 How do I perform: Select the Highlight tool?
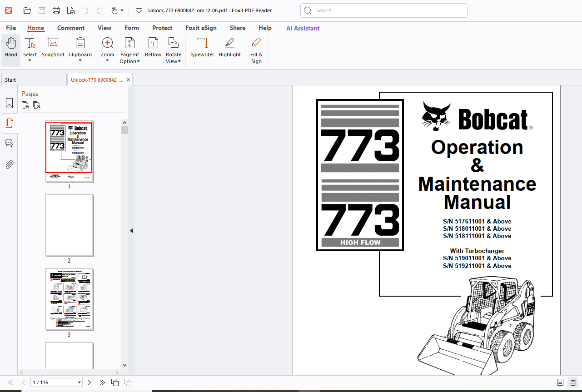(x=229, y=48)
